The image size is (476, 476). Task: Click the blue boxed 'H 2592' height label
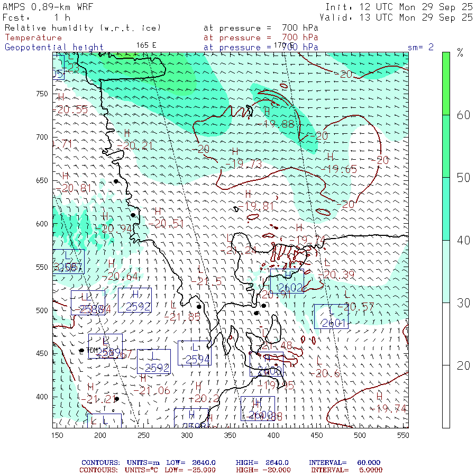click(135, 300)
